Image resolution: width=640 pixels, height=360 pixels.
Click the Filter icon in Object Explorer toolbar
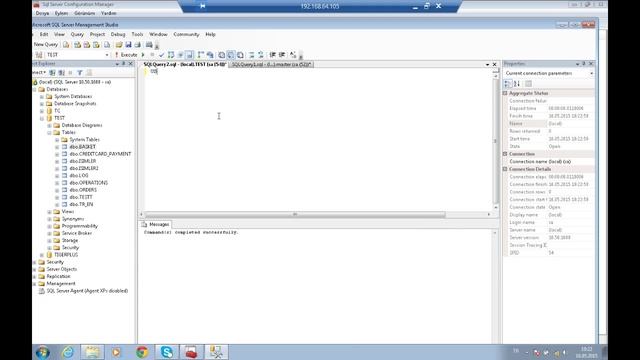pyautogui.click(x=80, y=73)
